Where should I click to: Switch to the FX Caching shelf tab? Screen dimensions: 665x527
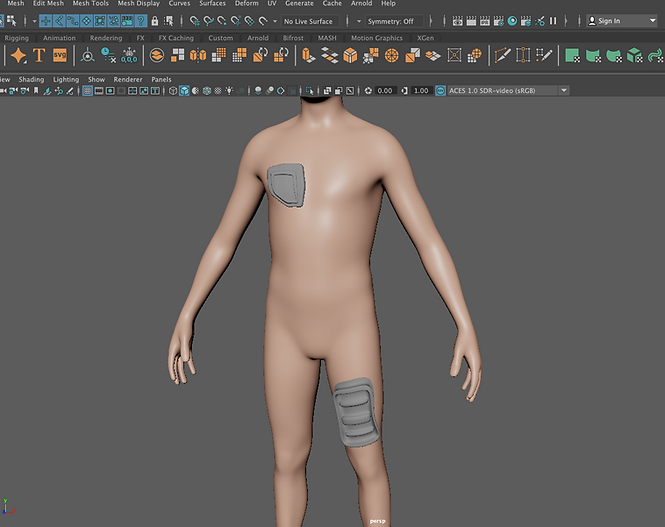[176, 38]
